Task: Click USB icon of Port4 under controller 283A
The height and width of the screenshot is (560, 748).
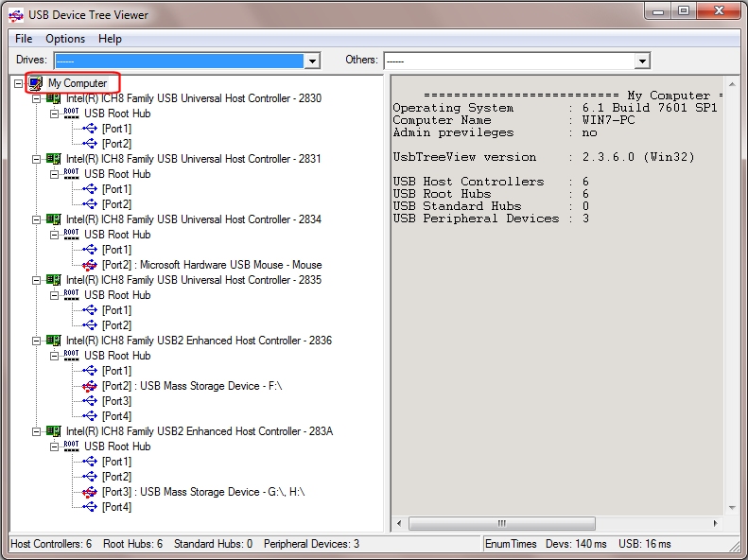Action: coord(89,508)
